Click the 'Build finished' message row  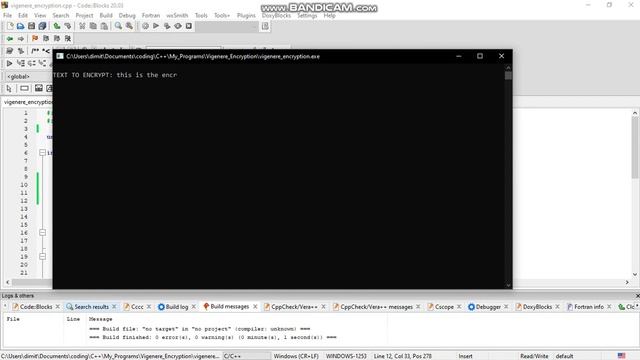212,338
